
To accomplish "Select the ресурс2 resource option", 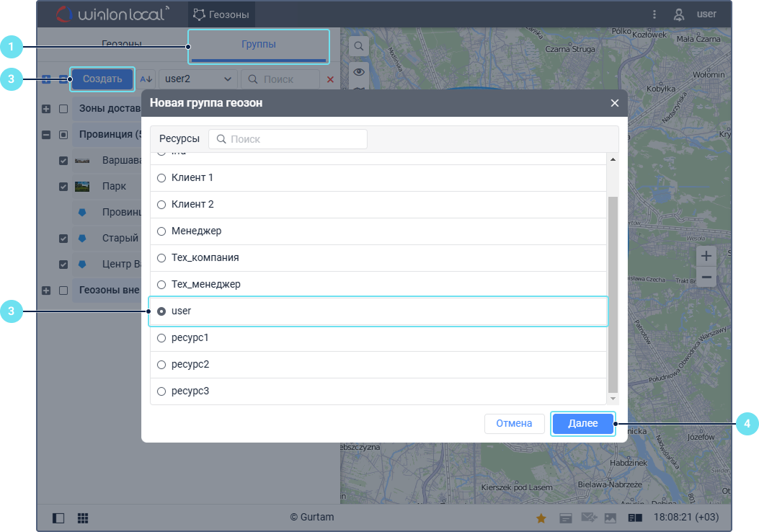I will 161,365.
